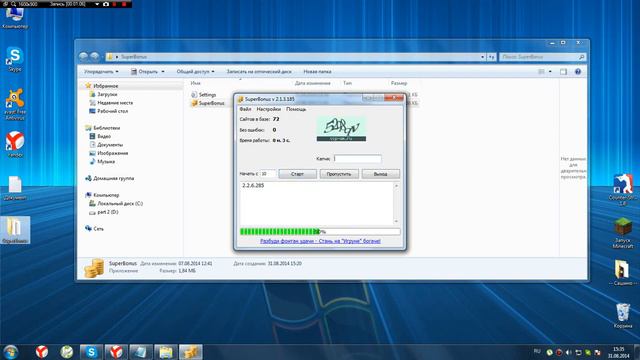Image resolution: width=640 pixels, height=360 pixels.
Task: Click the Выход button in SuperBonus
Action: (x=380, y=174)
